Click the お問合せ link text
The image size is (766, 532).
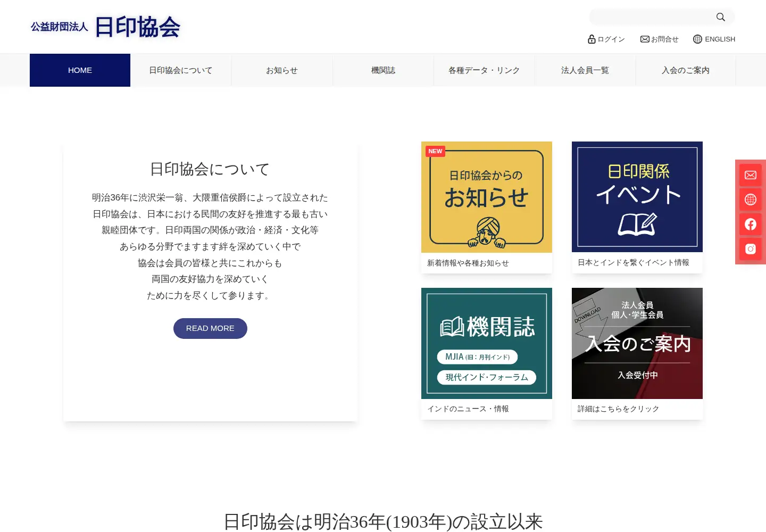665,39
